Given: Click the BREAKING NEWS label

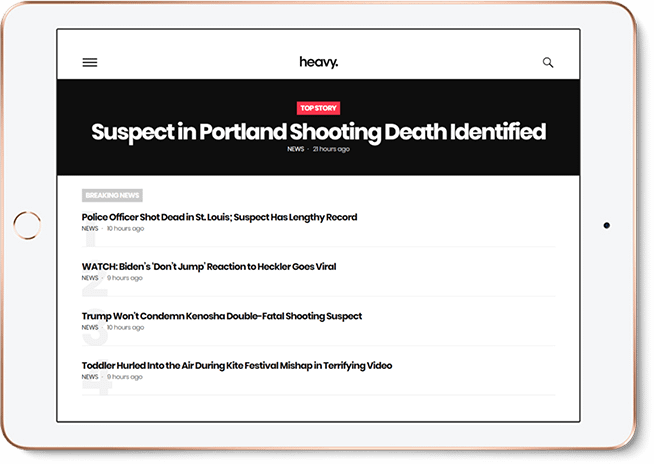Looking at the screenshot, I should 112,195.
